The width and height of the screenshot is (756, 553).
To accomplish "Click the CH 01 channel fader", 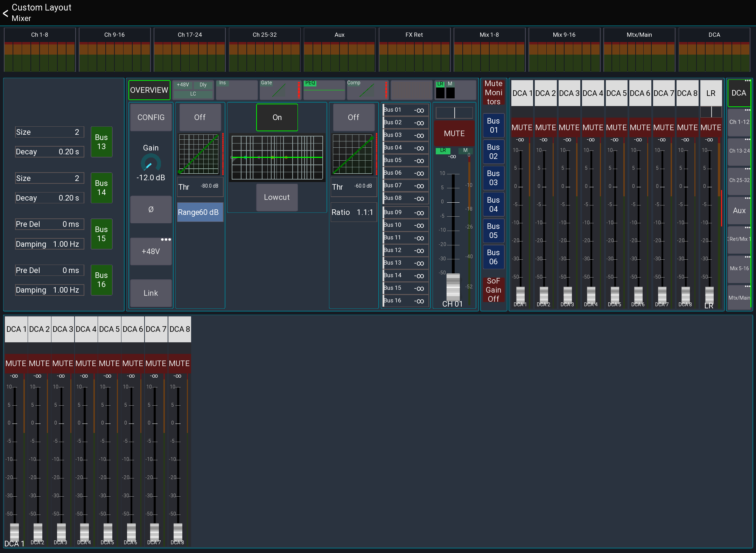I will [x=453, y=287].
